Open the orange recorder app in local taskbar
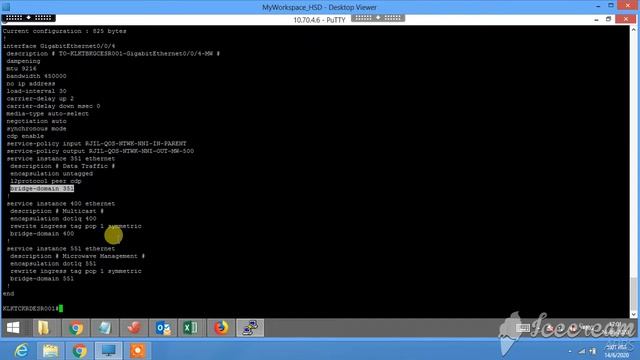This screenshot has width=640, height=360. tap(138, 351)
